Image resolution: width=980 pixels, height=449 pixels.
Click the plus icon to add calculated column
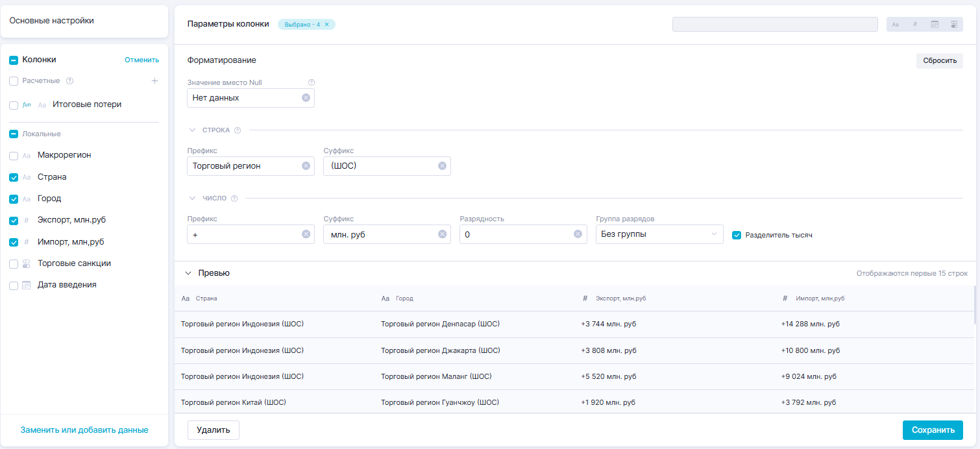(154, 81)
